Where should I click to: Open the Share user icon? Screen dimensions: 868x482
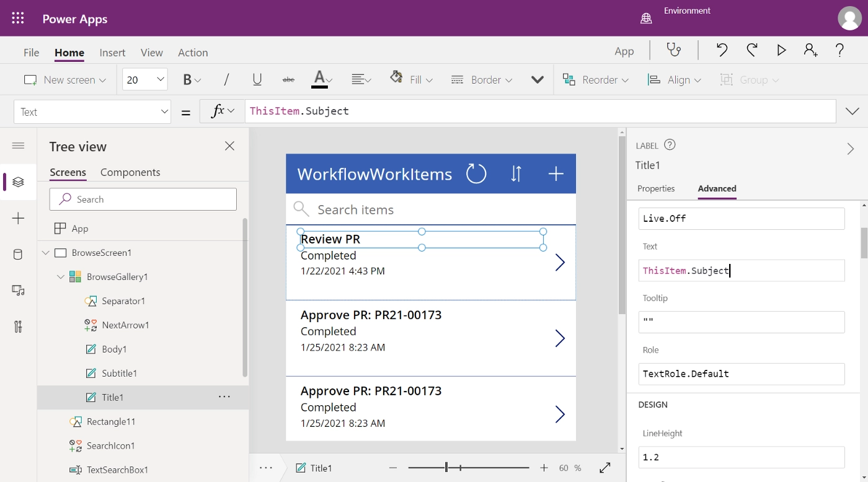pos(810,50)
